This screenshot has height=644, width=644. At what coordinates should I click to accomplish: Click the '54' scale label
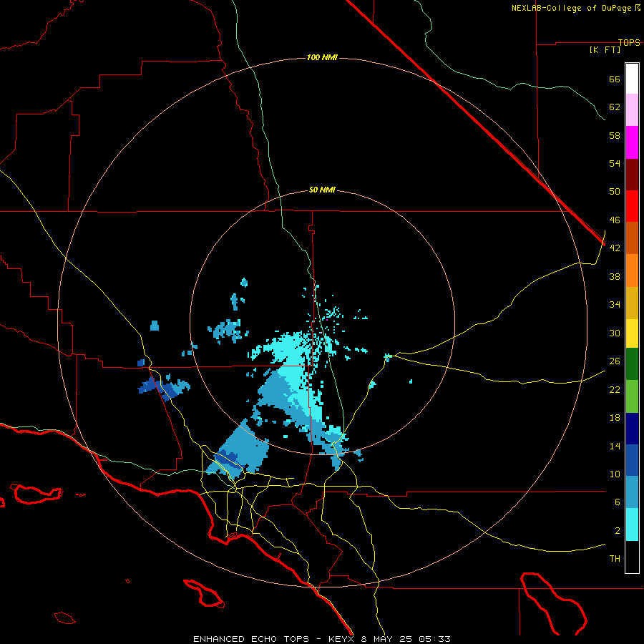[x=615, y=163]
